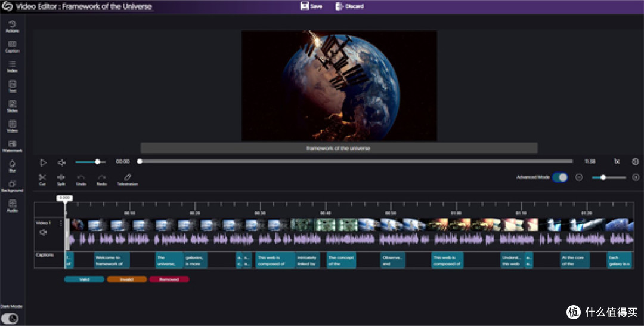Image resolution: width=644 pixels, height=326 pixels.
Task: Mute the preview player volume
Action: click(61, 162)
